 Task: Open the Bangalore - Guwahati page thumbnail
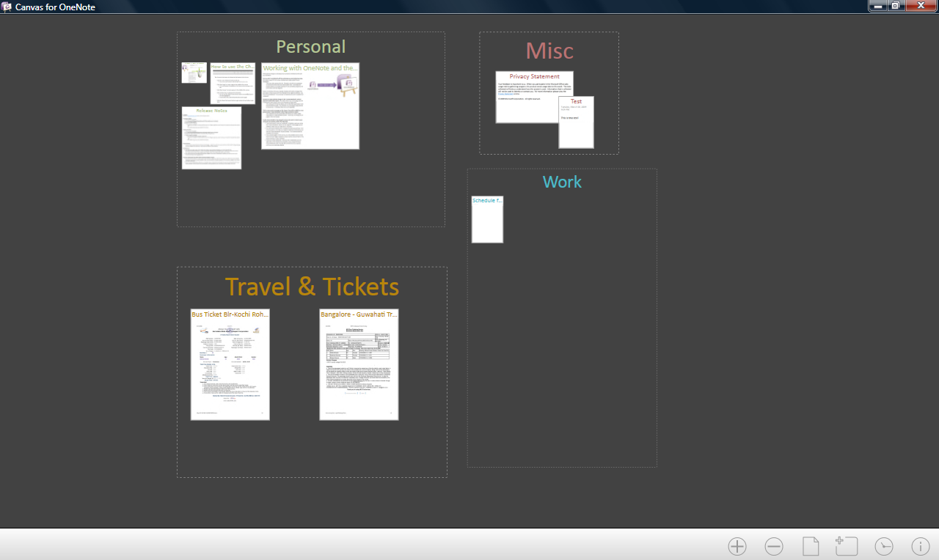pyautogui.click(x=359, y=364)
